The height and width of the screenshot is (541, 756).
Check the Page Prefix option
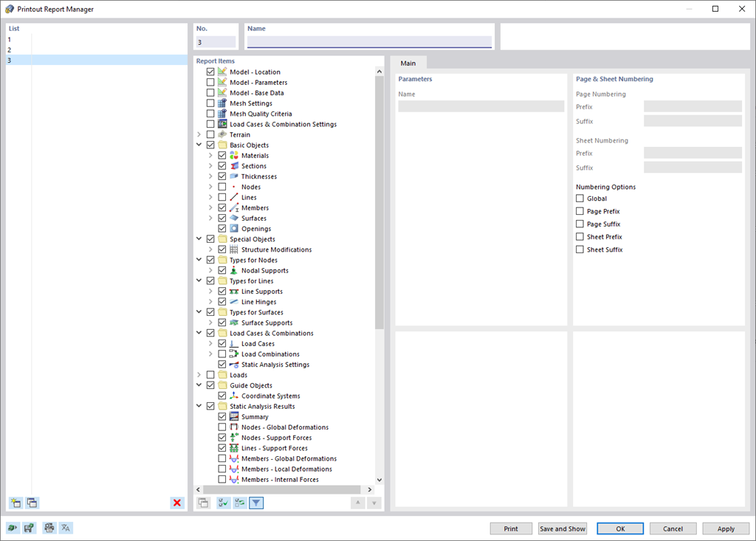(x=580, y=211)
